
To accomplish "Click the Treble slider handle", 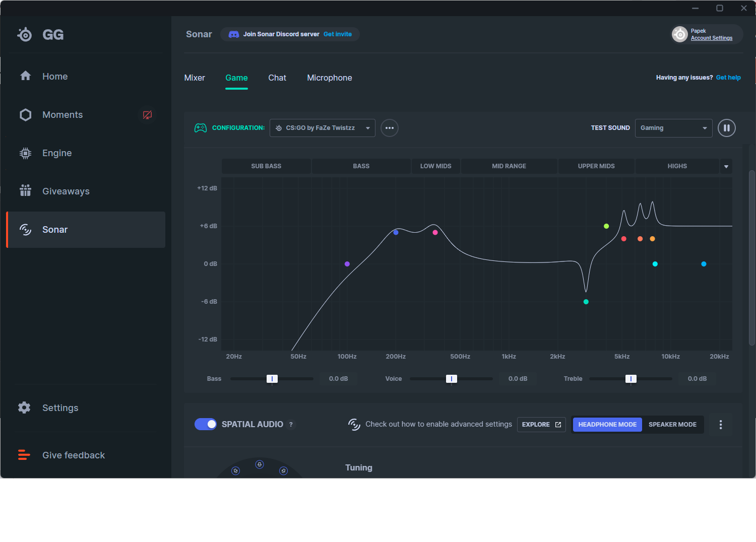I will coord(631,379).
